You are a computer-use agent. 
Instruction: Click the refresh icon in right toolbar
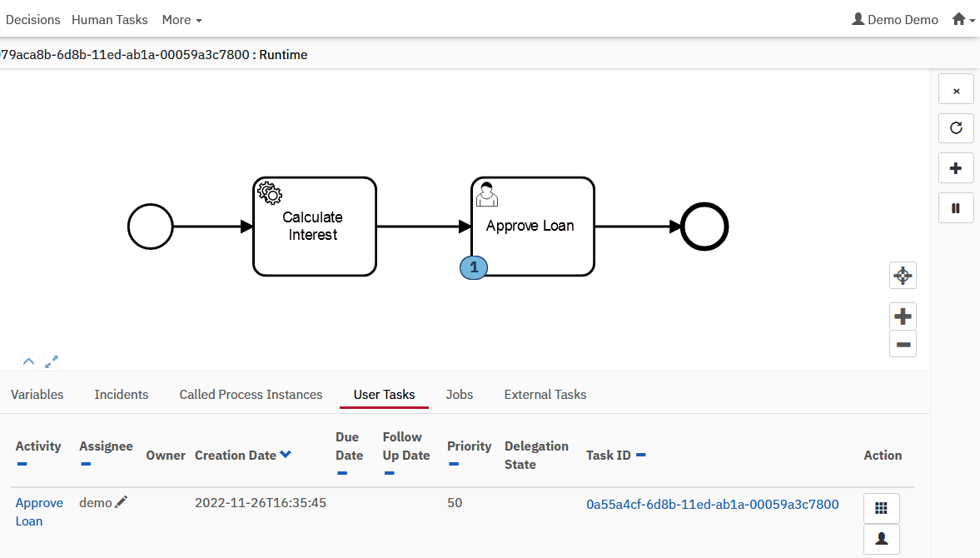tap(956, 128)
